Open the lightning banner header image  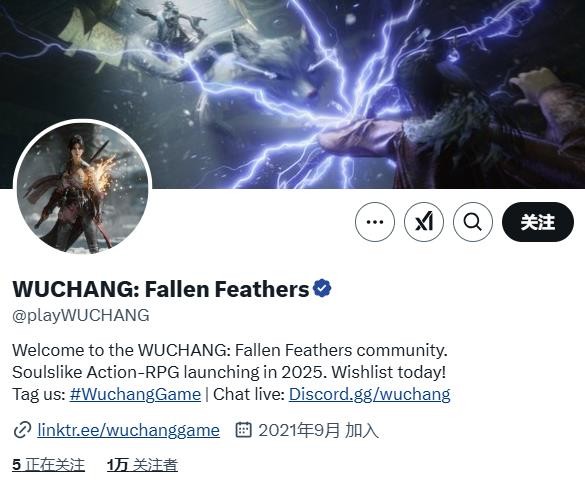(292, 94)
